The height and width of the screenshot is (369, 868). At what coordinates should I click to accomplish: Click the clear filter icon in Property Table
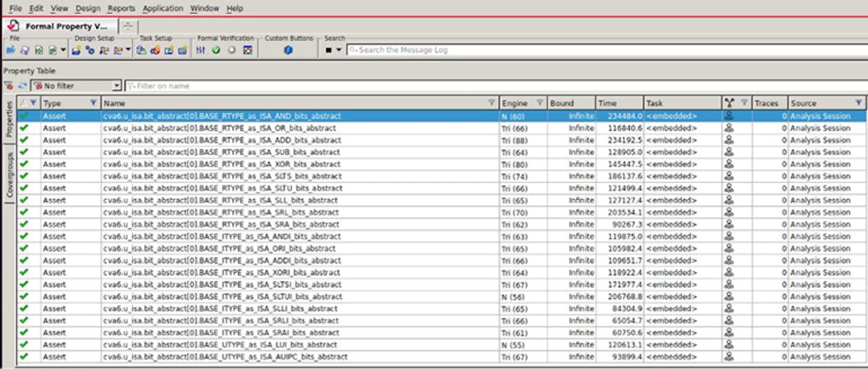pos(9,85)
